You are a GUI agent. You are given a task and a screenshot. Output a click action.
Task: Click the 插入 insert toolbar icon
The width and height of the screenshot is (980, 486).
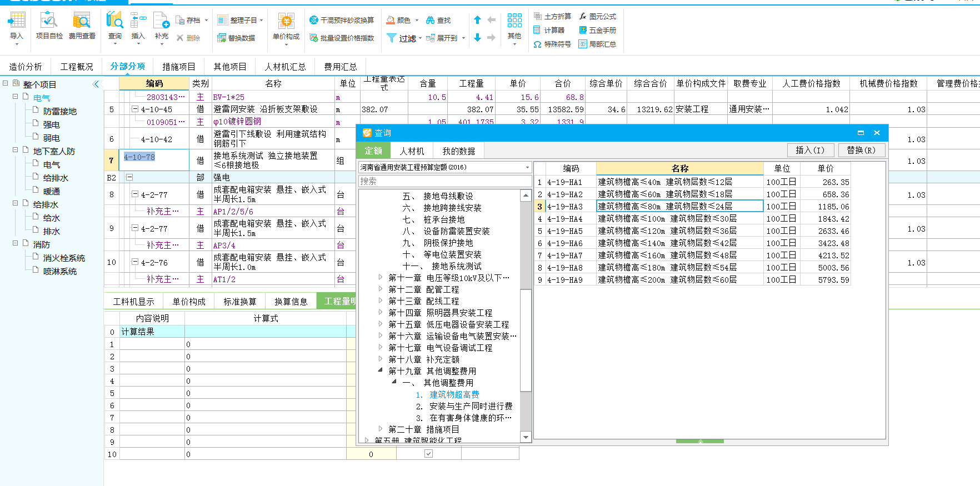[x=138, y=21]
